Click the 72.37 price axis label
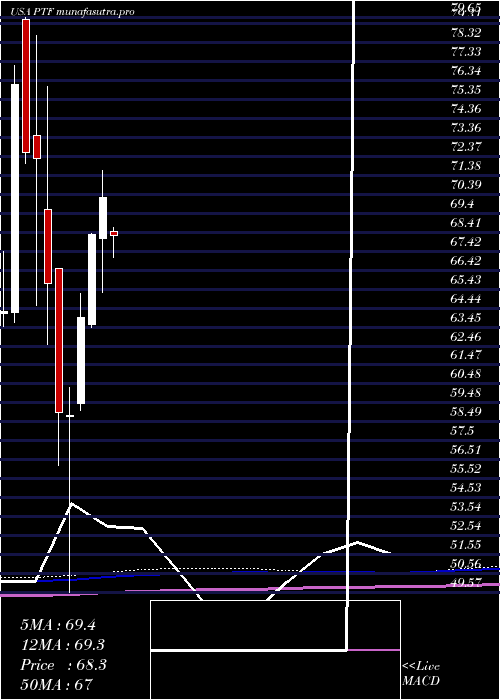 [x=466, y=146]
